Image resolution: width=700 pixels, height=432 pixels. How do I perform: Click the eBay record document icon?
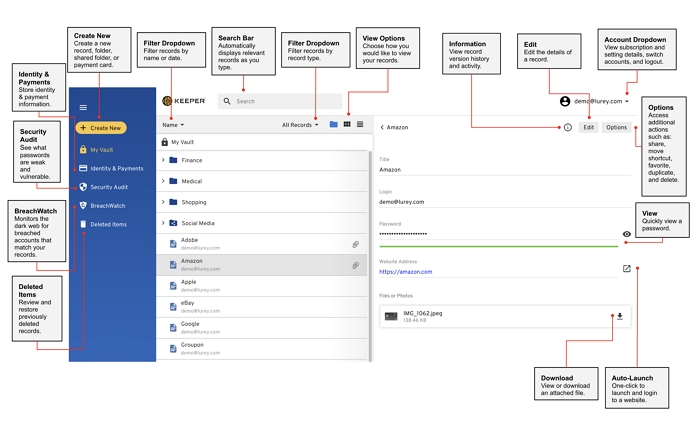173,307
